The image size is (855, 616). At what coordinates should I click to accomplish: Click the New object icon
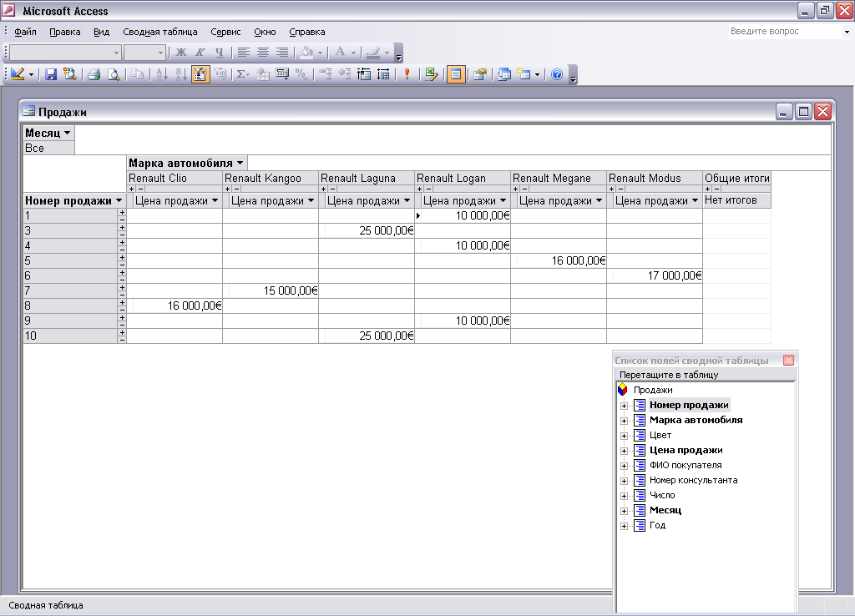524,74
